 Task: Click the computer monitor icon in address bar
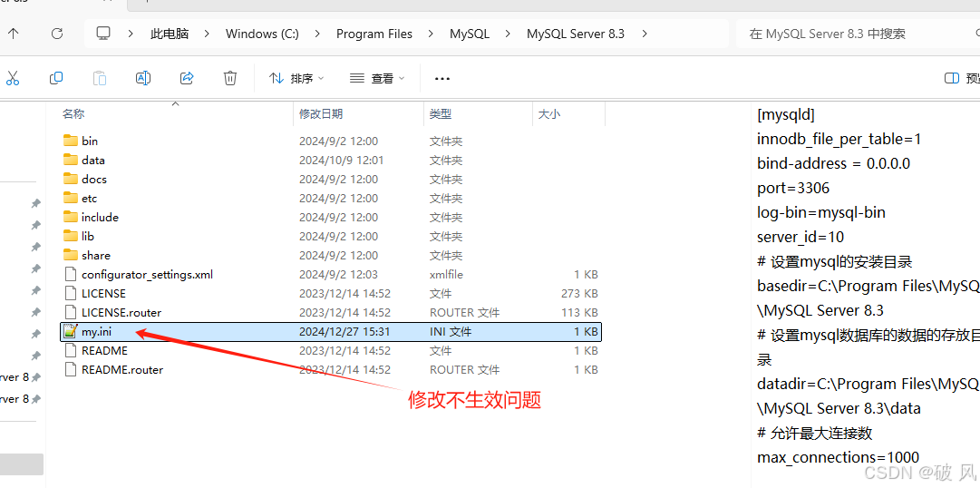point(103,34)
